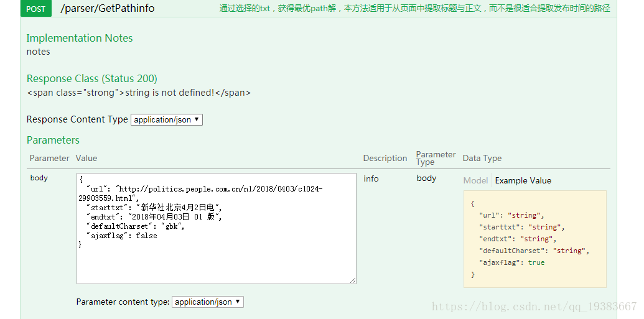Screen dimensions: 644x319
Task: Click the yellow example value JSON box
Action: coord(534,239)
